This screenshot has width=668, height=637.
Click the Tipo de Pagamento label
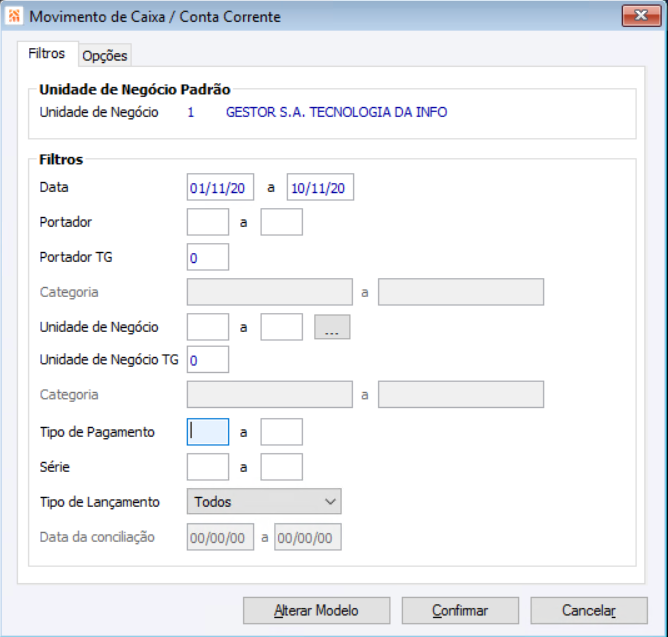(97, 432)
